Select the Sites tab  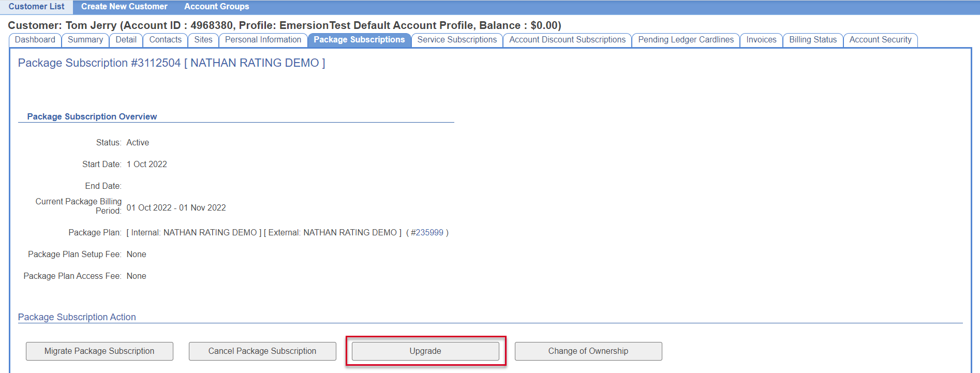pyautogui.click(x=203, y=40)
